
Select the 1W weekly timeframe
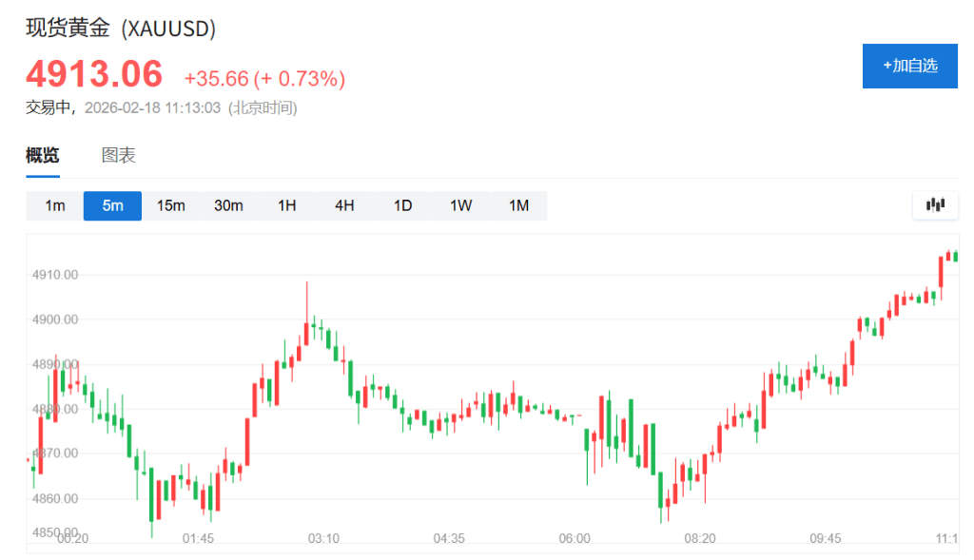point(460,205)
